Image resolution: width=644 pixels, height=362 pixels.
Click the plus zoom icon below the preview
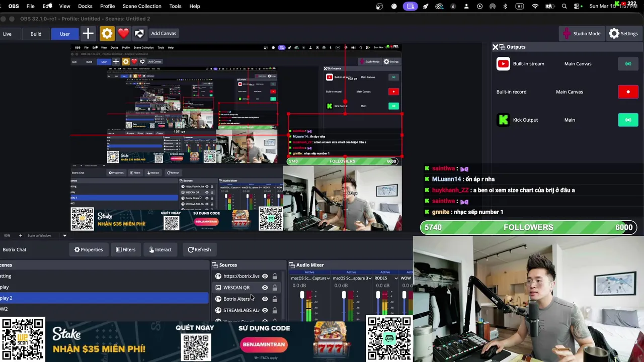click(x=21, y=235)
